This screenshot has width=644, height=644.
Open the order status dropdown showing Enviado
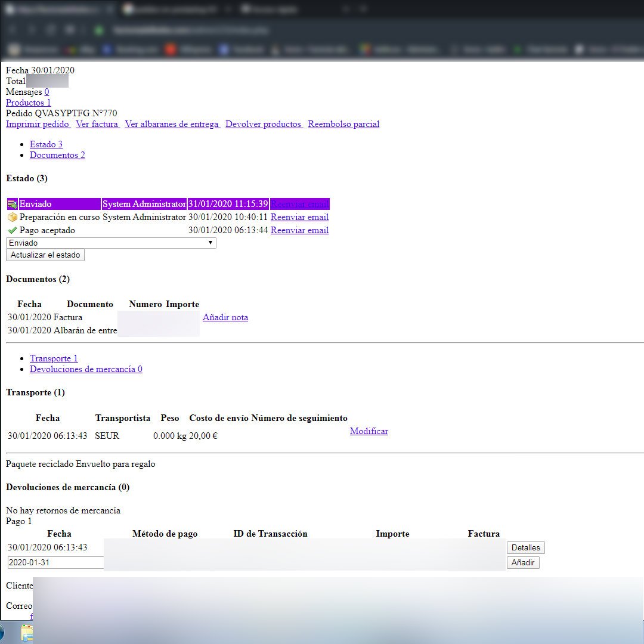point(111,243)
